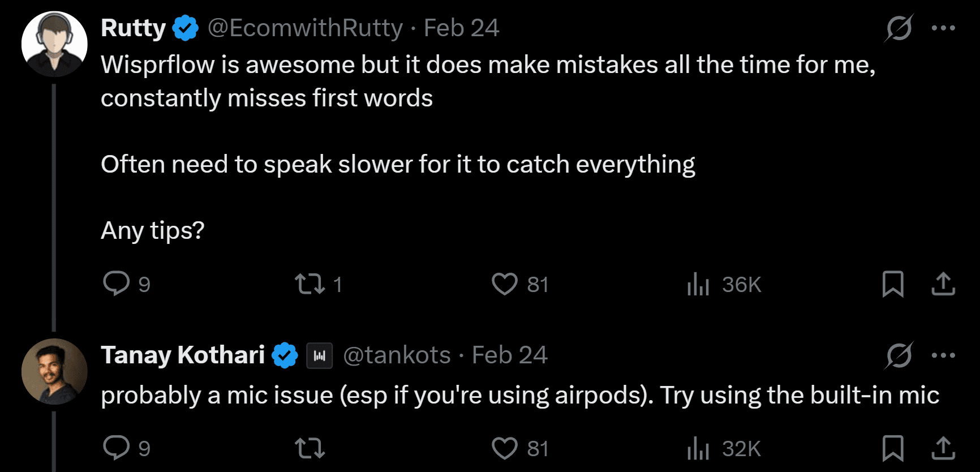Visit the @EcomwithRutty handle link

306,28
